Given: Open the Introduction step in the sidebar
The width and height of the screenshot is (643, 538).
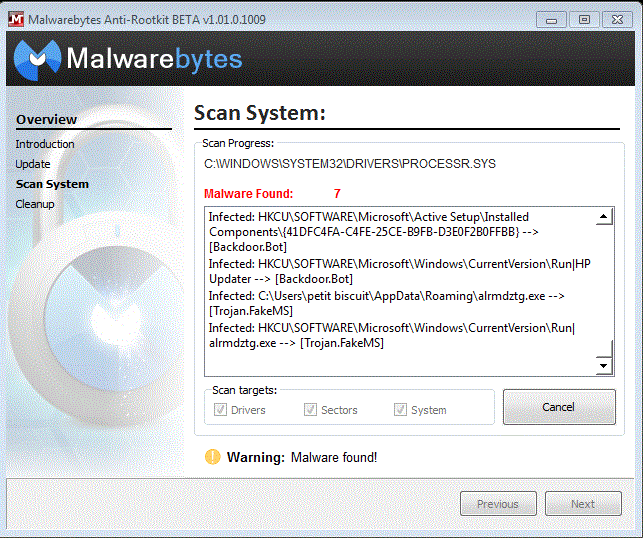Looking at the screenshot, I should (x=45, y=144).
